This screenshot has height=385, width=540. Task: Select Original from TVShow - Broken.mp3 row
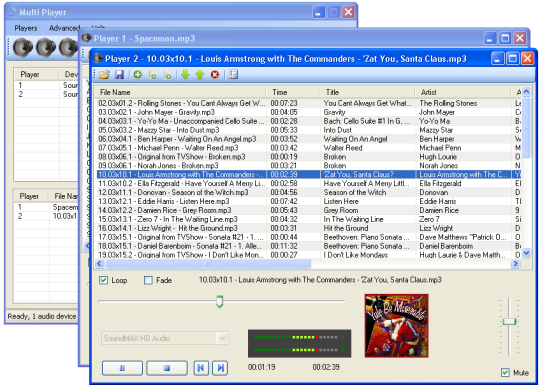tap(308, 157)
